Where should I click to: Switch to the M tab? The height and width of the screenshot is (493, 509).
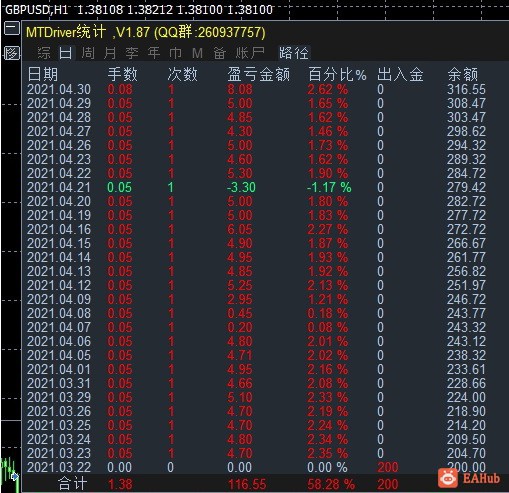197,53
